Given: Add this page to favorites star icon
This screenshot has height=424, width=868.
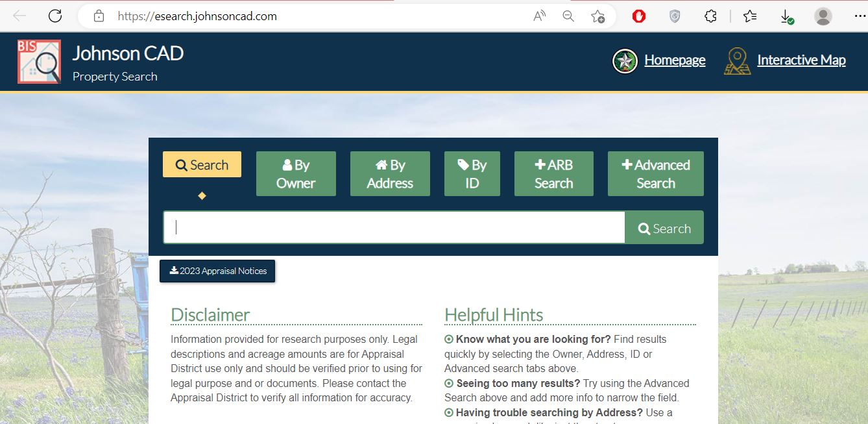Looking at the screenshot, I should tap(597, 16).
